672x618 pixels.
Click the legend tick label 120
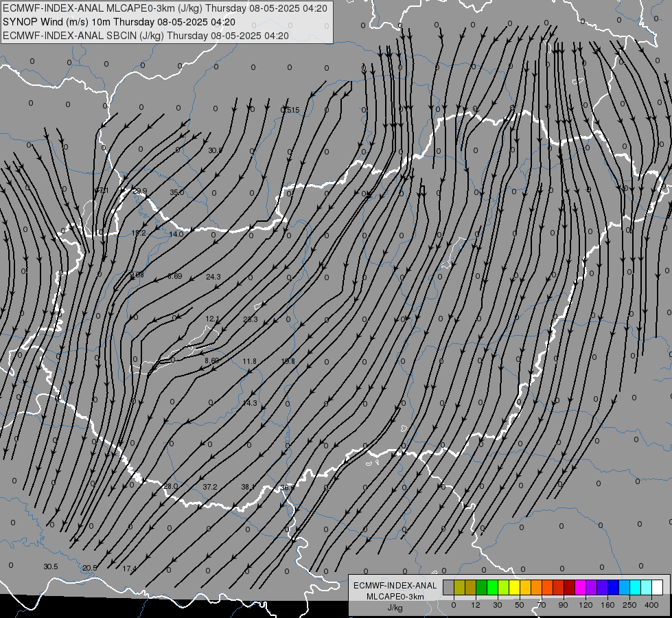pyautogui.click(x=586, y=605)
